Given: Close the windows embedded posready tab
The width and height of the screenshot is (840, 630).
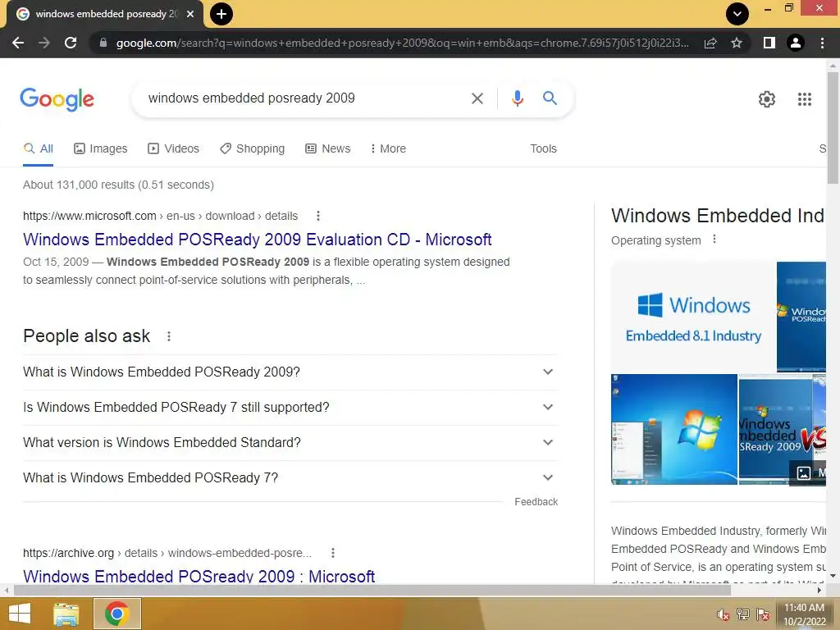Looking at the screenshot, I should tap(190, 14).
